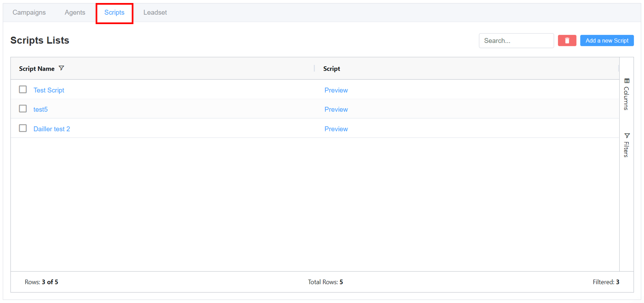Viewport: 644px width, 303px height.
Task: Expand the Filters side panel
Action: pyautogui.click(x=626, y=149)
